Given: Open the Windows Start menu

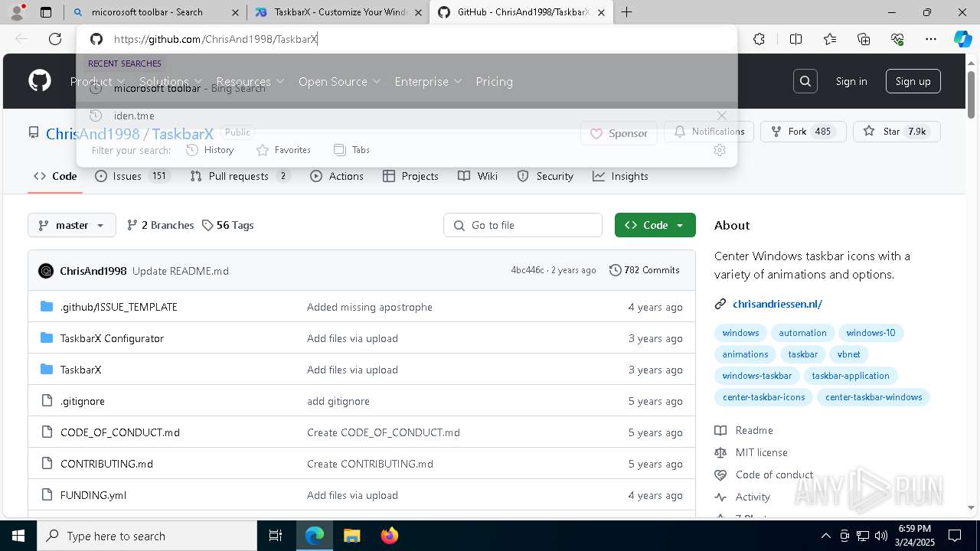Looking at the screenshot, I should coord(18,536).
